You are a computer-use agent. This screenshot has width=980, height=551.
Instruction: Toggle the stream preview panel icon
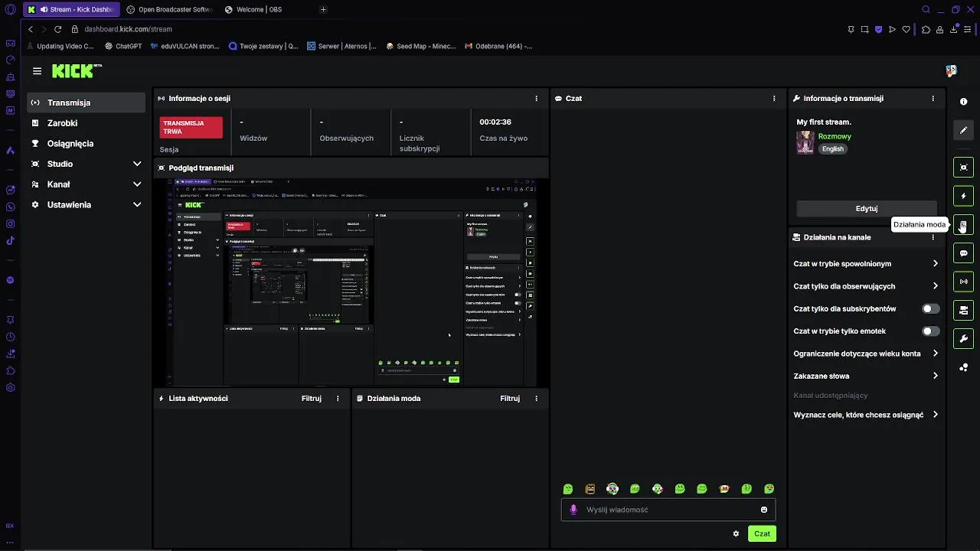point(963,168)
